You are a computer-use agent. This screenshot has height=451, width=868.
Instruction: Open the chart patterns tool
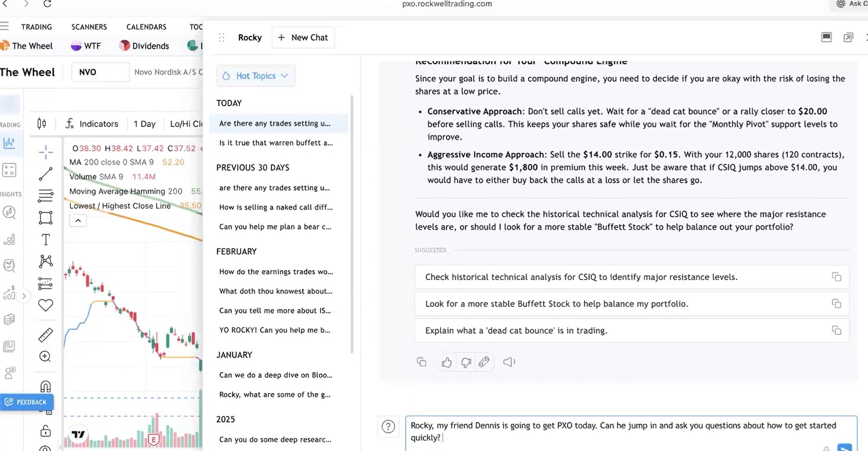(x=46, y=261)
